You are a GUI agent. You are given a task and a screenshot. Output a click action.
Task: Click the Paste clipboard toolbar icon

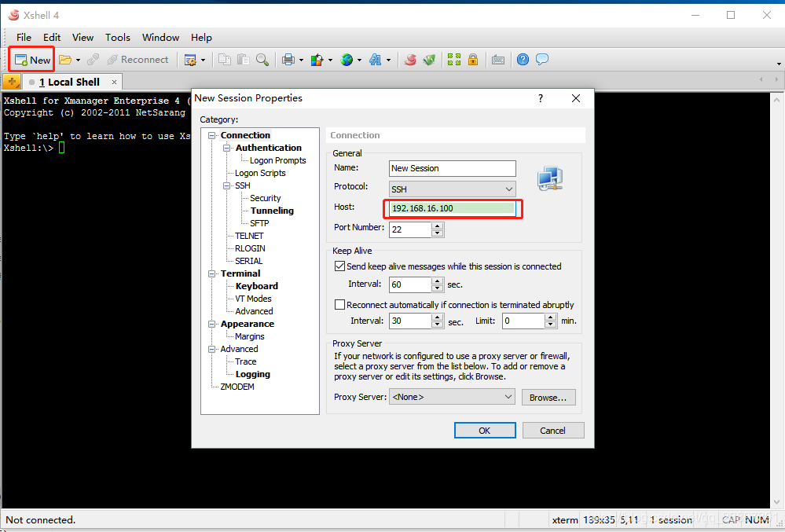click(244, 60)
